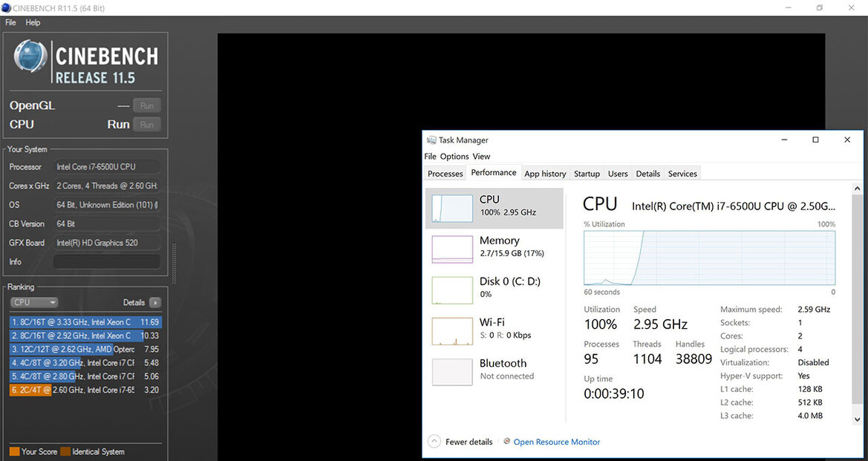Click the Task Manager title bar icon

[432, 140]
